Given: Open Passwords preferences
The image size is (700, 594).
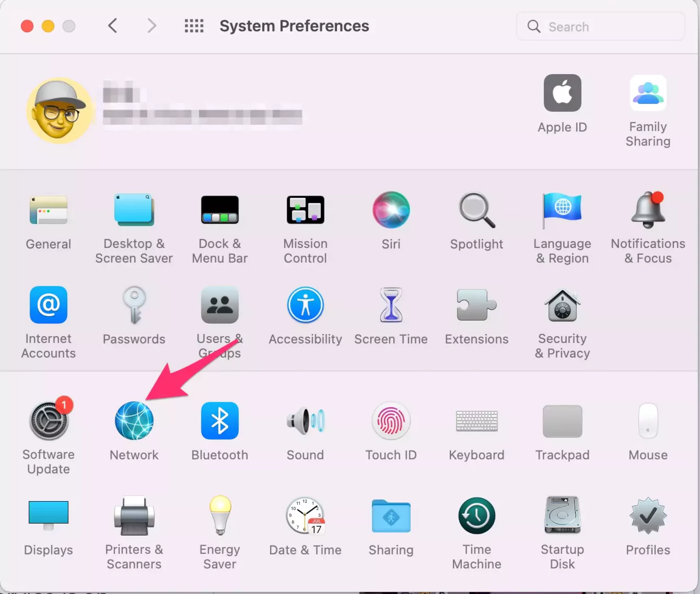Looking at the screenshot, I should 134,305.
